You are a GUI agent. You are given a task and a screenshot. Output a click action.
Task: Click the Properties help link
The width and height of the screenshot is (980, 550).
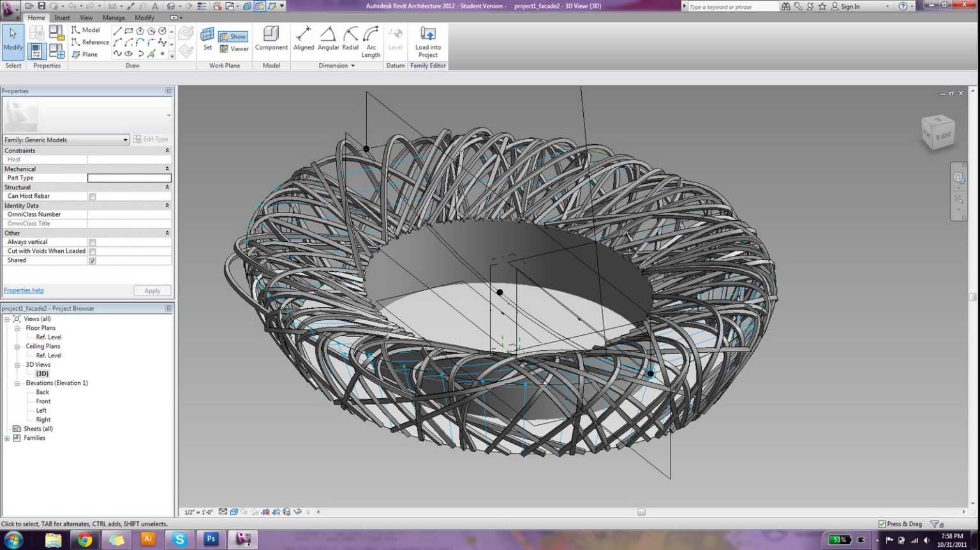click(x=24, y=290)
